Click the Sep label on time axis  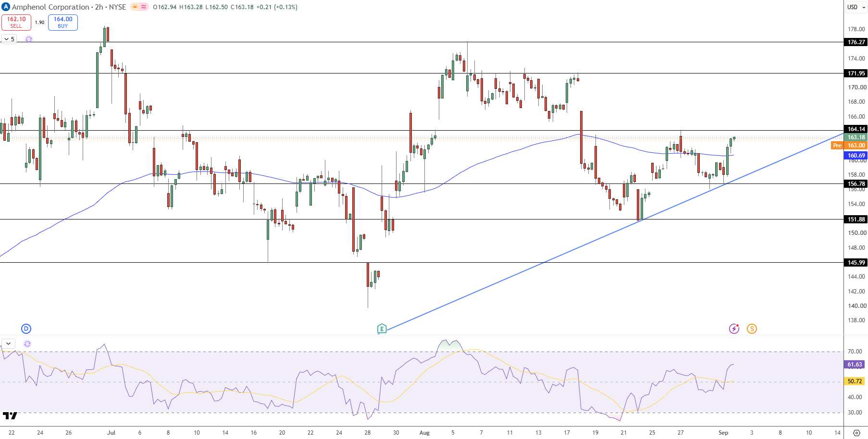723,433
